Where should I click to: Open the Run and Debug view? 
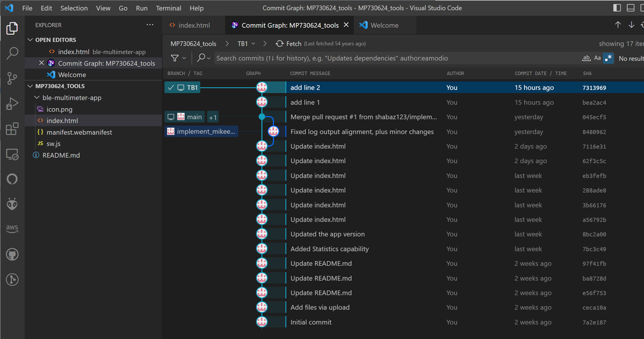pyautogui.click(x=12, y=104)
